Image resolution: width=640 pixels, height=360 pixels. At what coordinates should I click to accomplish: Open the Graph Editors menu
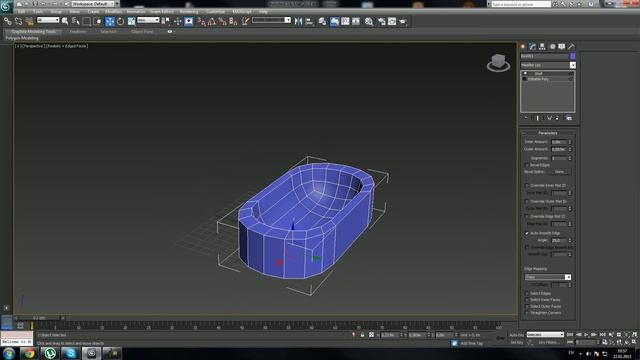click(162, 12)
